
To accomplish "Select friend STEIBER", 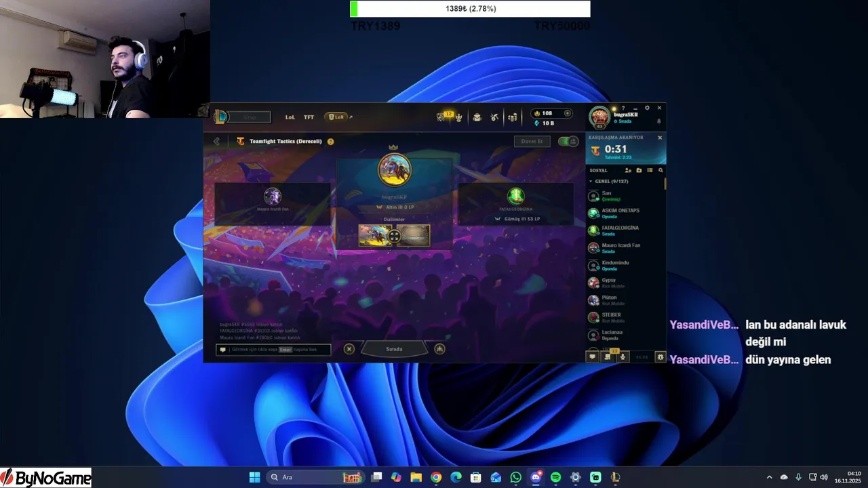I will [x=625, y=317].
